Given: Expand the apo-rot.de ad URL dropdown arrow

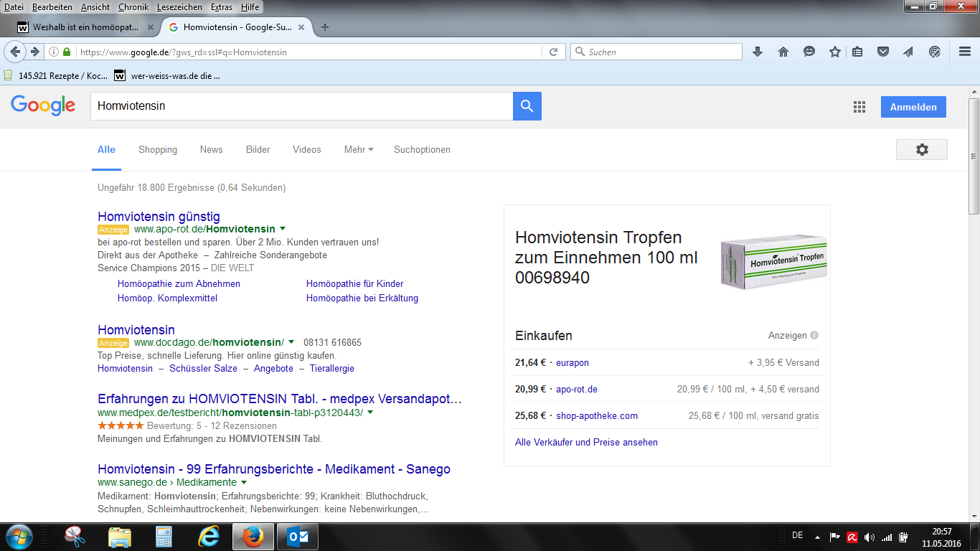Looking at the screenshot, I should pyautogui.click(x=283, y=229).
